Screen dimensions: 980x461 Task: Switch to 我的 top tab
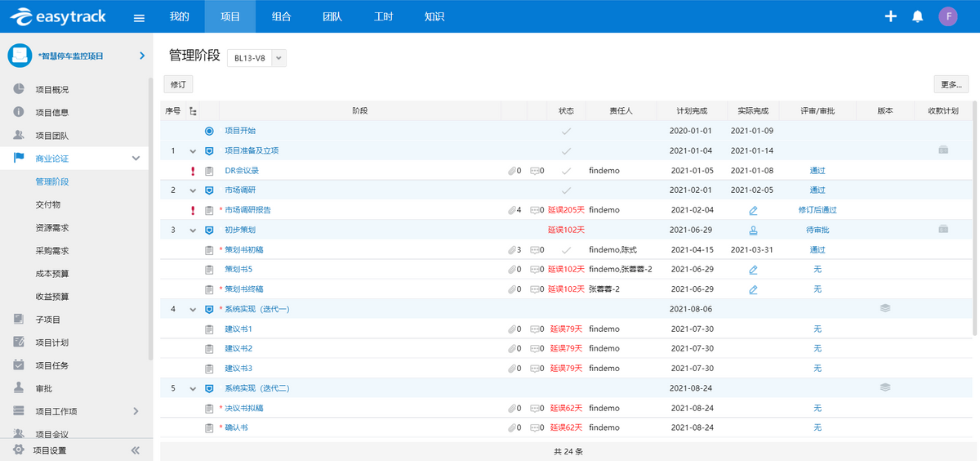tap(180, 16)
